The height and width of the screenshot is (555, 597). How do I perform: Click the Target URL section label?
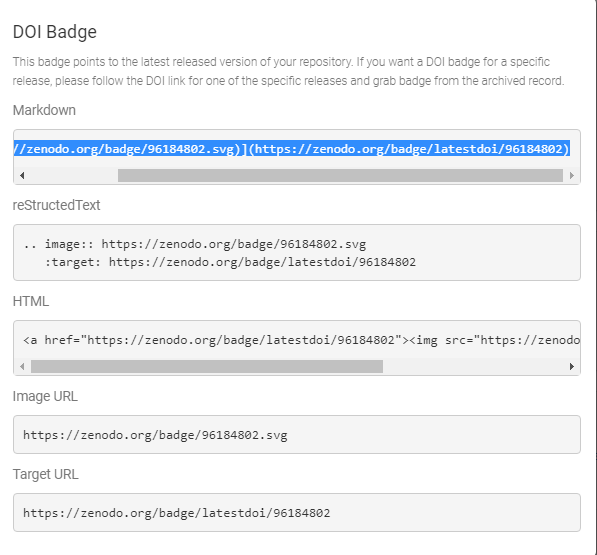[46, 474]
